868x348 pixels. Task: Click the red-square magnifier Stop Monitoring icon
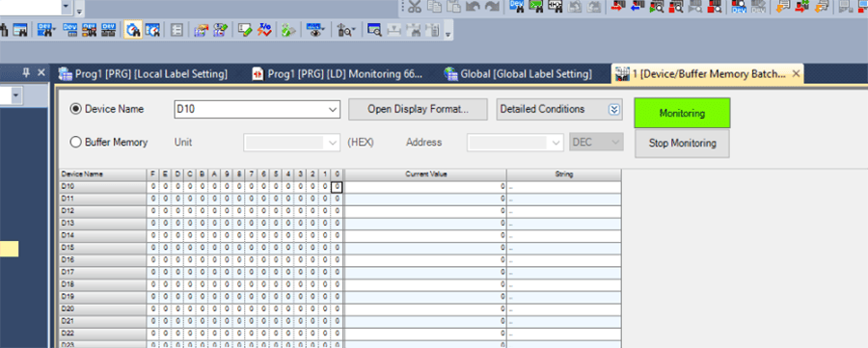click(676, 7)
